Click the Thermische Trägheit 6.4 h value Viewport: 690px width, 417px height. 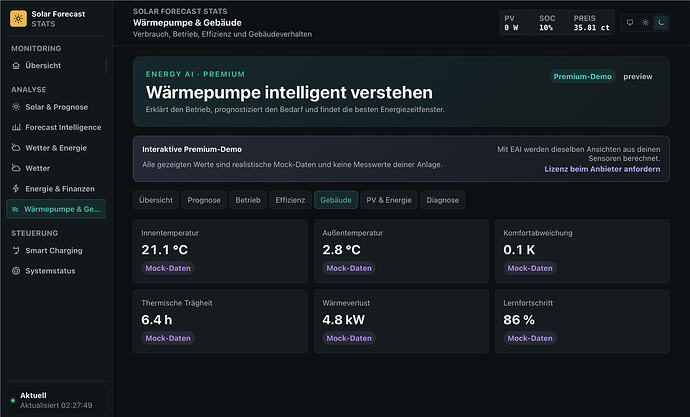tap(157, 320)
